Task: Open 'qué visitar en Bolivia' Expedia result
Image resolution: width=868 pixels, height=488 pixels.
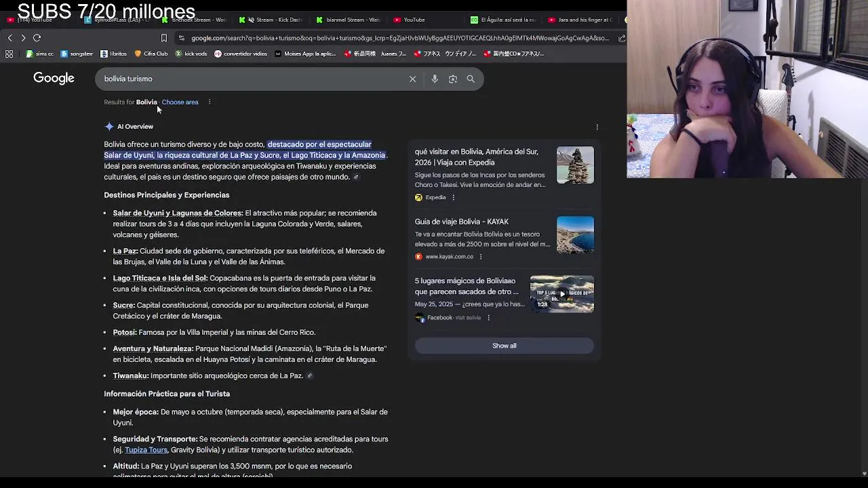Action: click(477, 157)
